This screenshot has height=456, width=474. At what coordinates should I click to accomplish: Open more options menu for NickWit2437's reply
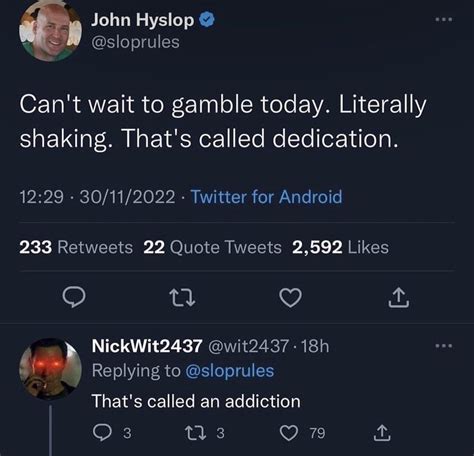pyautogui.click(x=444, y=346)
